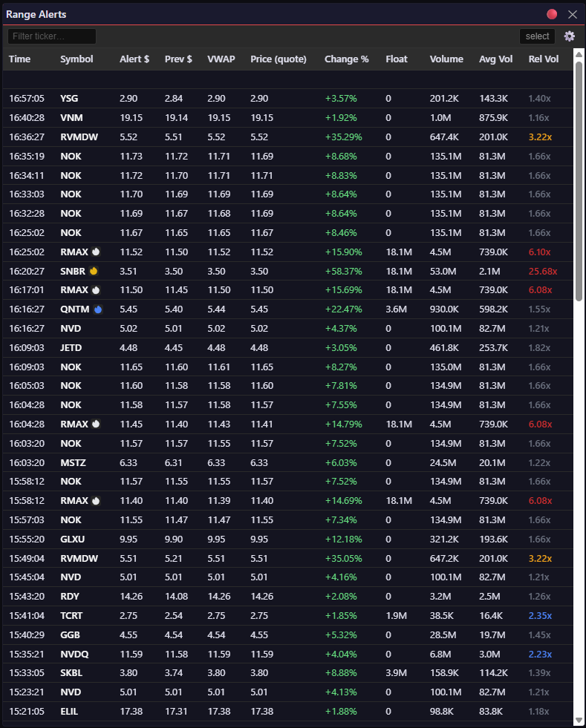586x728 pixels.
Task: Select the RVMDW ticker at 16:36:27
Action: [x=78, y=137]
